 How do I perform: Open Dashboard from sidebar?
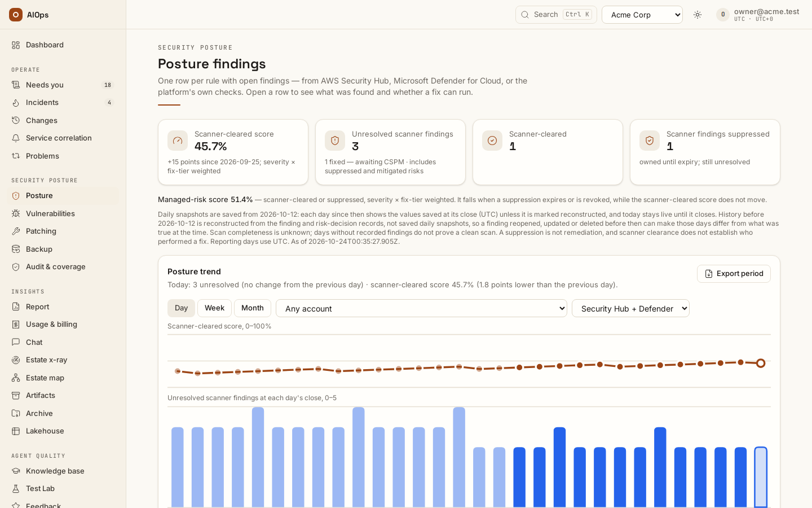pos(63,45)
